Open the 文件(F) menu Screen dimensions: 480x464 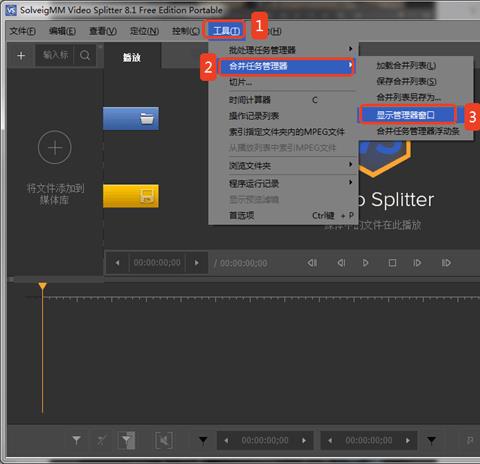click(23, 31)
